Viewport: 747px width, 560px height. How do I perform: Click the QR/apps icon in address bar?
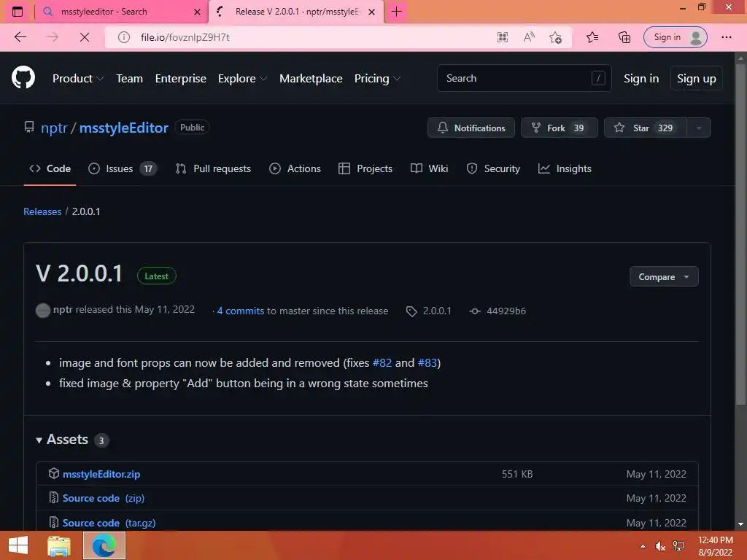pos(502,37)
